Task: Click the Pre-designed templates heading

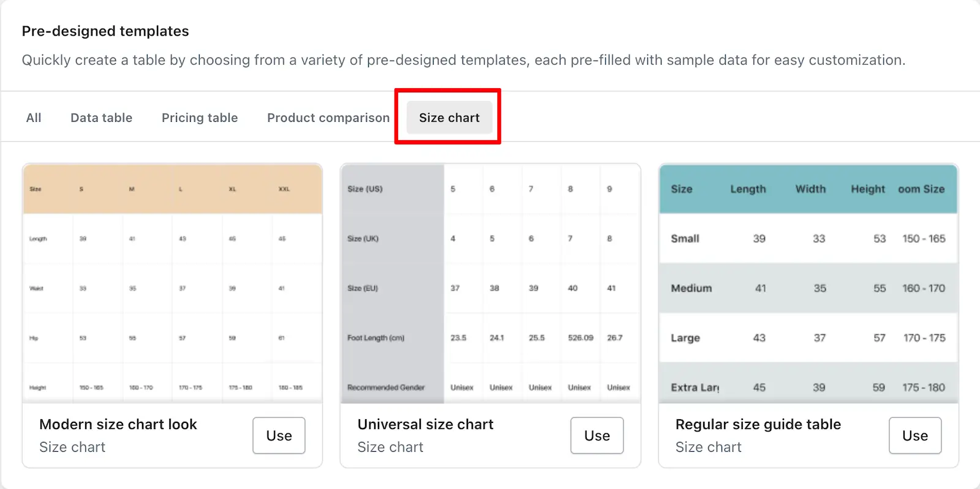Action: point(105,31)
